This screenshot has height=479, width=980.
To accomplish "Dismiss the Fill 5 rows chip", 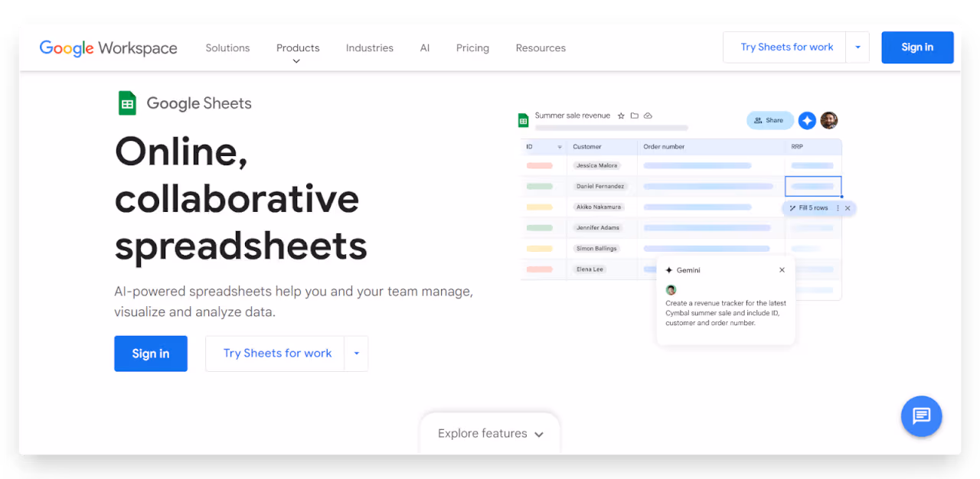I will (848, 208).
